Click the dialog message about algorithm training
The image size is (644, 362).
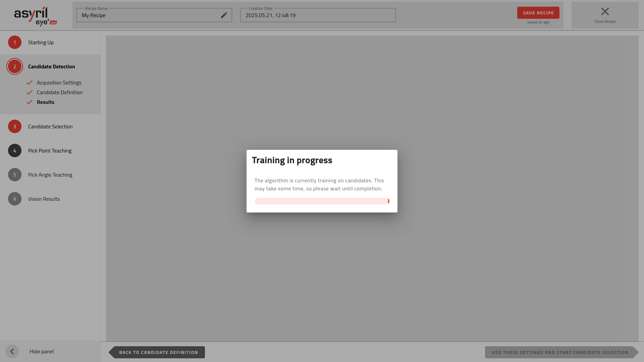coord(319,184)
